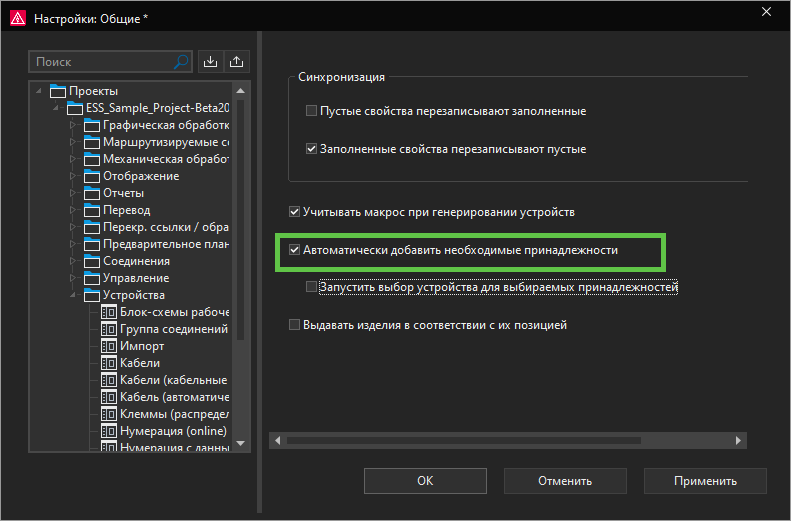The height and width of the screenshot is (521, 791).
Task: Click the Графическая обработка folder icon
Action: pos(92,125)
